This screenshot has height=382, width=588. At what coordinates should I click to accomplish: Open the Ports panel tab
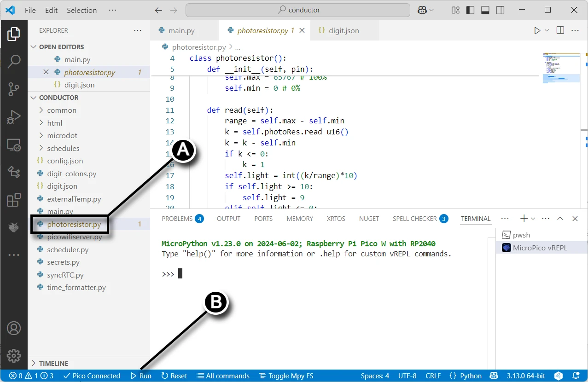(263, 219)
